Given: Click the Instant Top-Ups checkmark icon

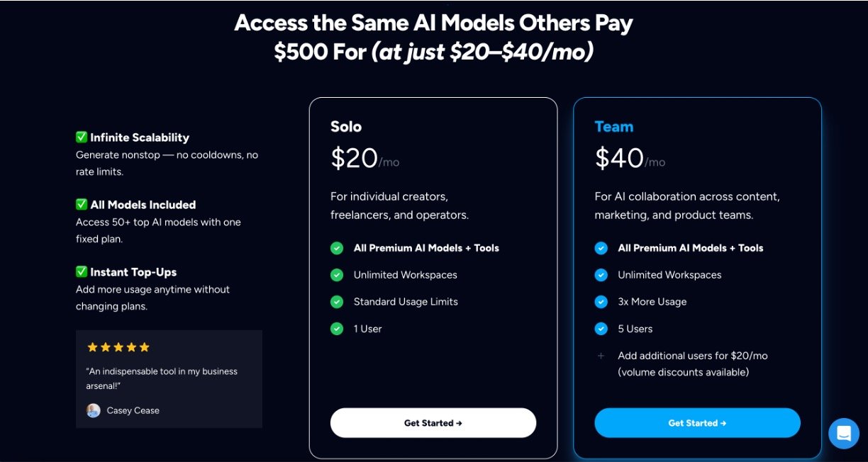Looking at the screenshot, I should point(82,272).
